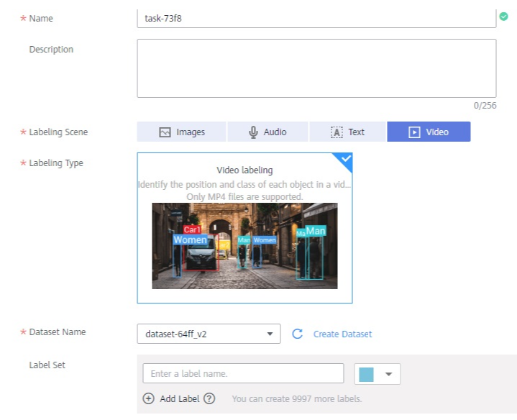
Task: Click the Create Dataset link
Action: click(x=342, y=334)
